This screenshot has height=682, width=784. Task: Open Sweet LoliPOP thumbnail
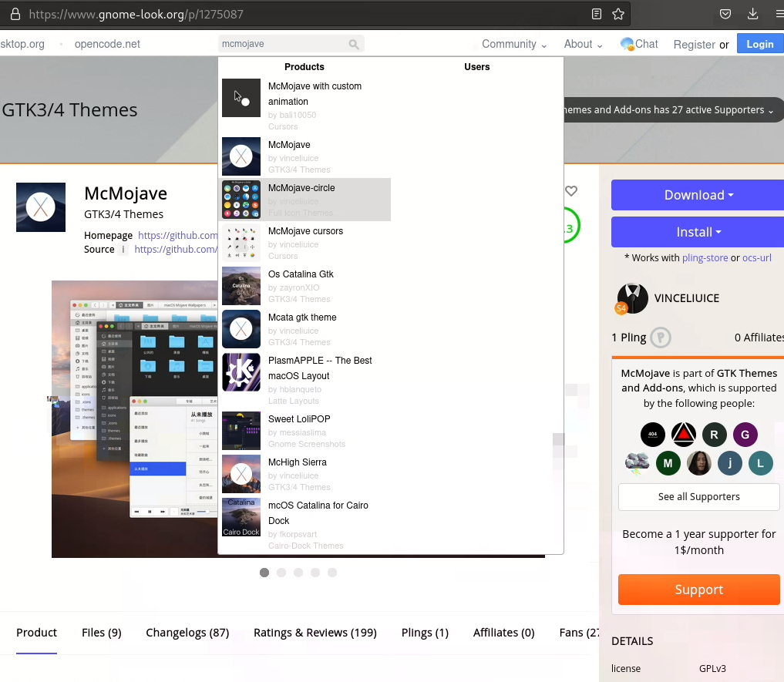[x=241, y=431]
